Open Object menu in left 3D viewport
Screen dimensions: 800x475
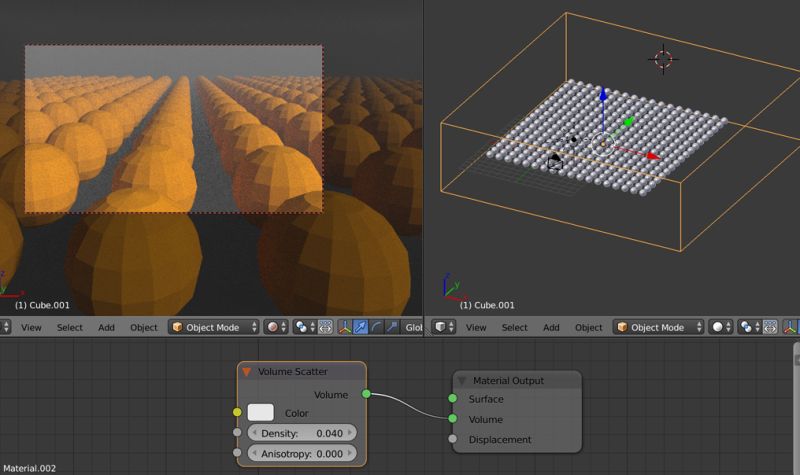(143, 328)
